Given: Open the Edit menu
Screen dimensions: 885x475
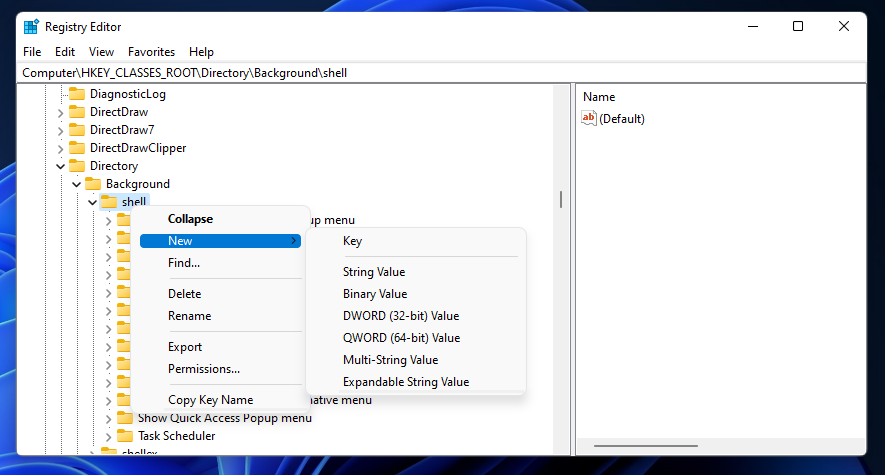Looking at the screenshot, I should (x=65, y=52).
